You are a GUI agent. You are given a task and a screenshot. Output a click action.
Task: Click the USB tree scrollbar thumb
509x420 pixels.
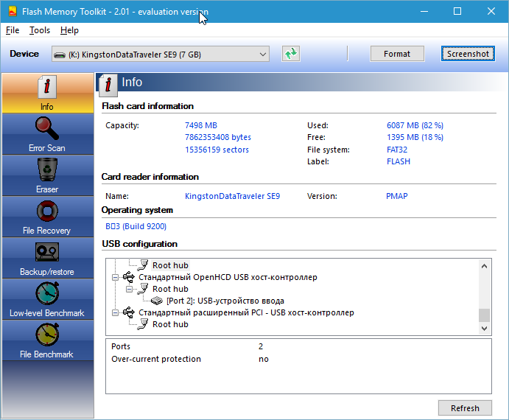[x=485, y=315]
